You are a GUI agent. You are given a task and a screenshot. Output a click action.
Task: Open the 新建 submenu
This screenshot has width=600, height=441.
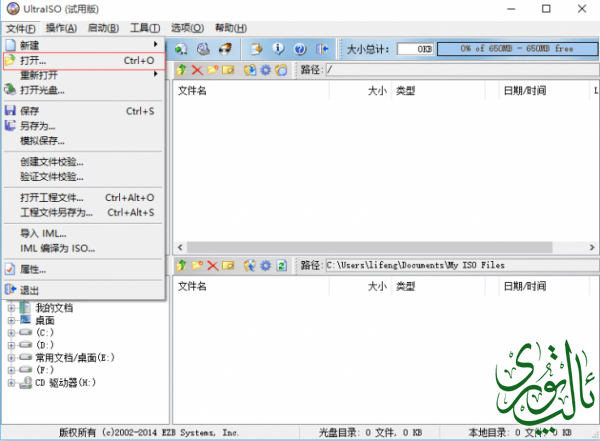(84, 45)
